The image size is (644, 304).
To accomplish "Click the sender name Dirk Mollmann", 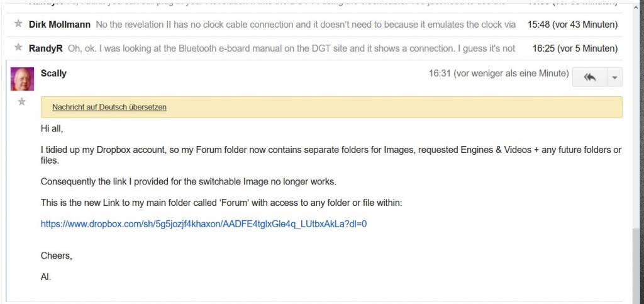I will tap(60, 25).
